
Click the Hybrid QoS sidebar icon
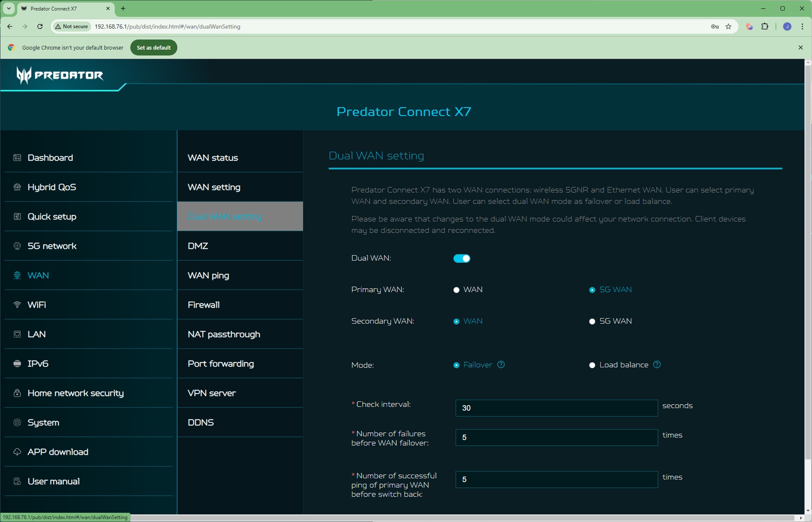coord(17,187)
